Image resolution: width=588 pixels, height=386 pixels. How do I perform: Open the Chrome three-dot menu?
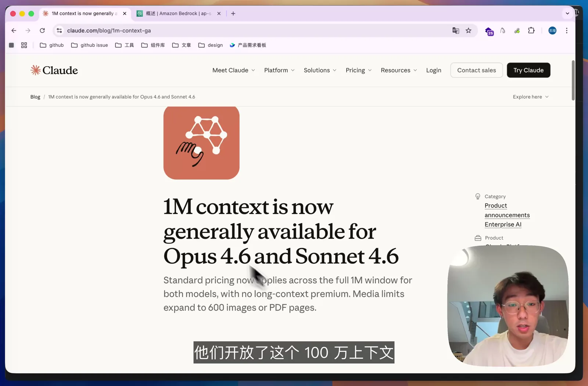pos(567,31)
